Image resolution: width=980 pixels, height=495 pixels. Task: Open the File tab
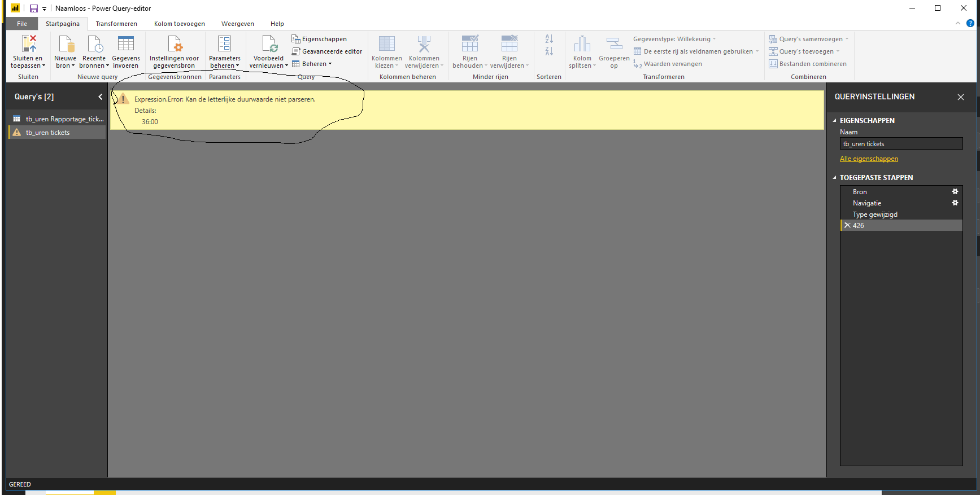tap(22, 24)
